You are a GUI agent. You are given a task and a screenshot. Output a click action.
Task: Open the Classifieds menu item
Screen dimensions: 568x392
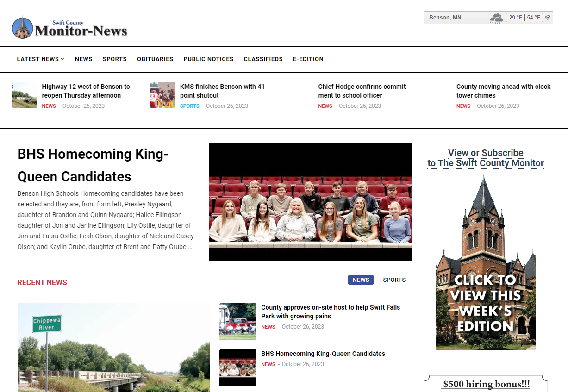tap(263, 59)
